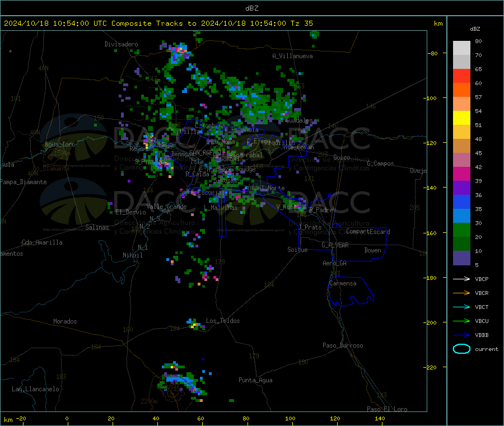The height and width of the screenshot is (426, 504).
Task: Click the green VBCU arrow in legend
Action: pyautogui.click(x=461, y=321)
